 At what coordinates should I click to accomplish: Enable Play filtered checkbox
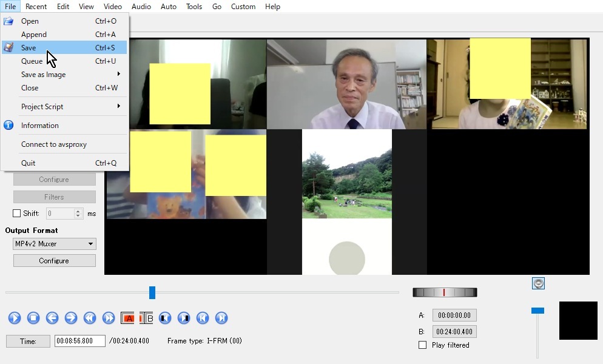point(422,345)
